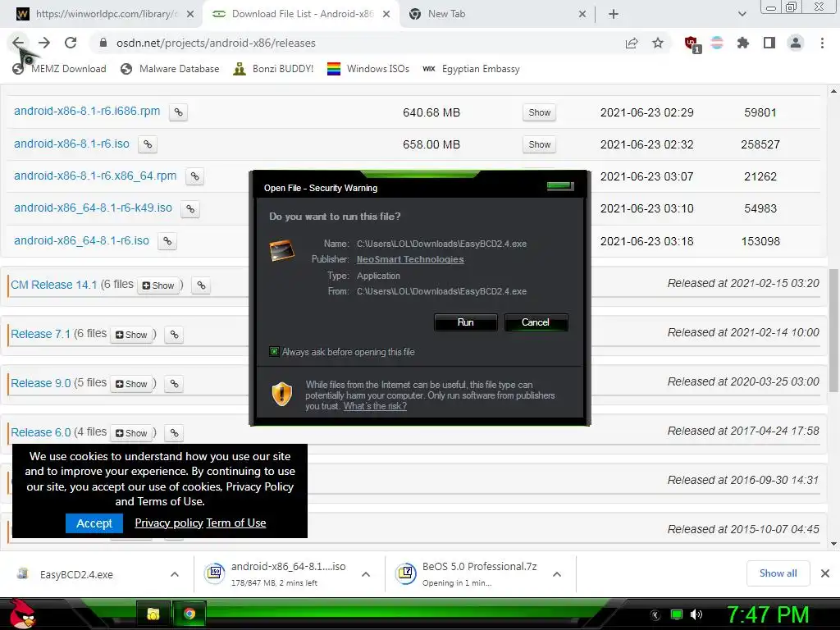Viewport: 840px width, 630px height.
Task: Open a new browser tab
Action: [x=614, y=14]
